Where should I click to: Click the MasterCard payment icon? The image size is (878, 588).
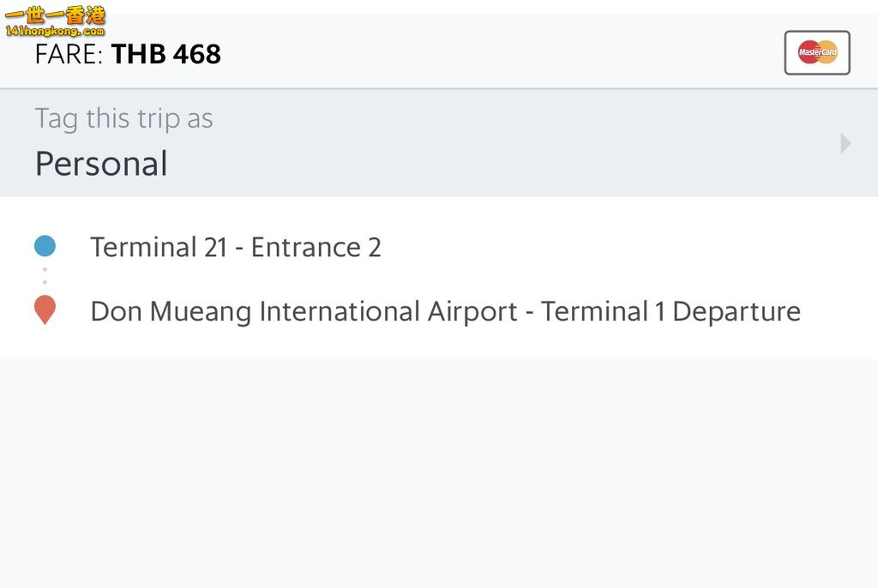pos(817,53)
